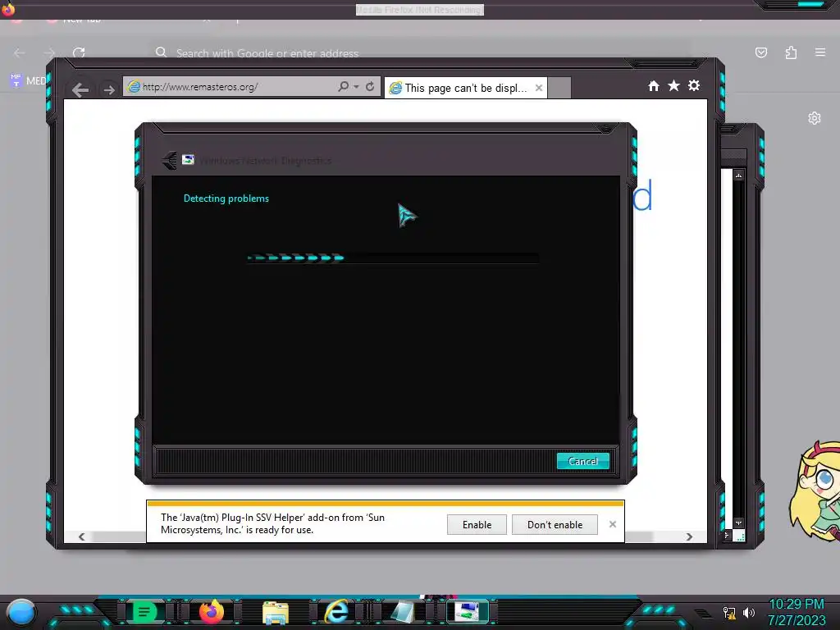Screen dimensions: 840x630
Task: Close the 'This page can't be displayed' tab
Action: [539, 88]
